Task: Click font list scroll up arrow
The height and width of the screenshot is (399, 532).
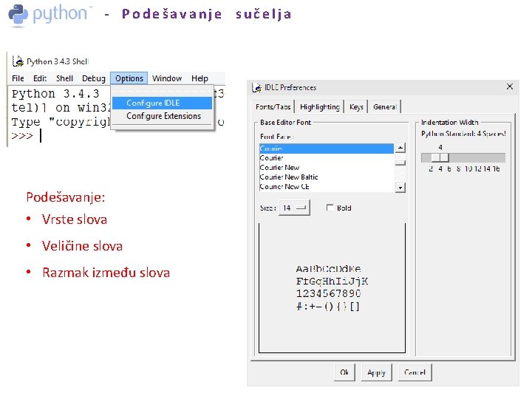Action: 400,148
